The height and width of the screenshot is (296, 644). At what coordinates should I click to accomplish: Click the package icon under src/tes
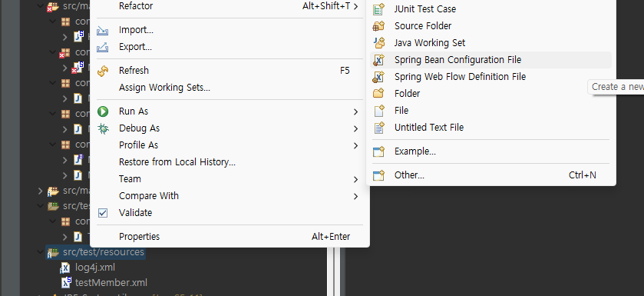click(65, 221)
